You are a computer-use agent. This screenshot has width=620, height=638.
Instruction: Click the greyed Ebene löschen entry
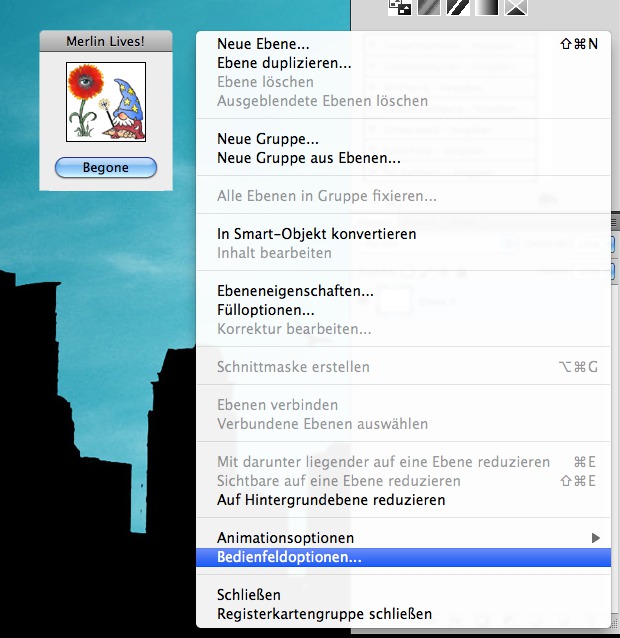(x=403, y=82)
